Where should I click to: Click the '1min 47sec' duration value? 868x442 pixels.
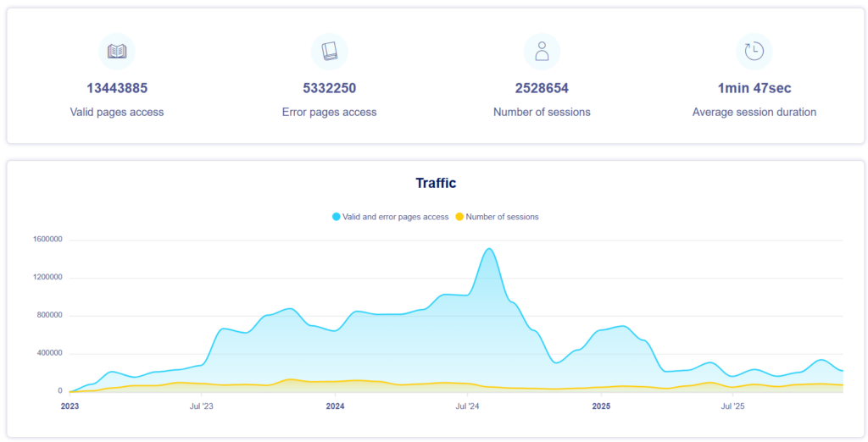754,88
